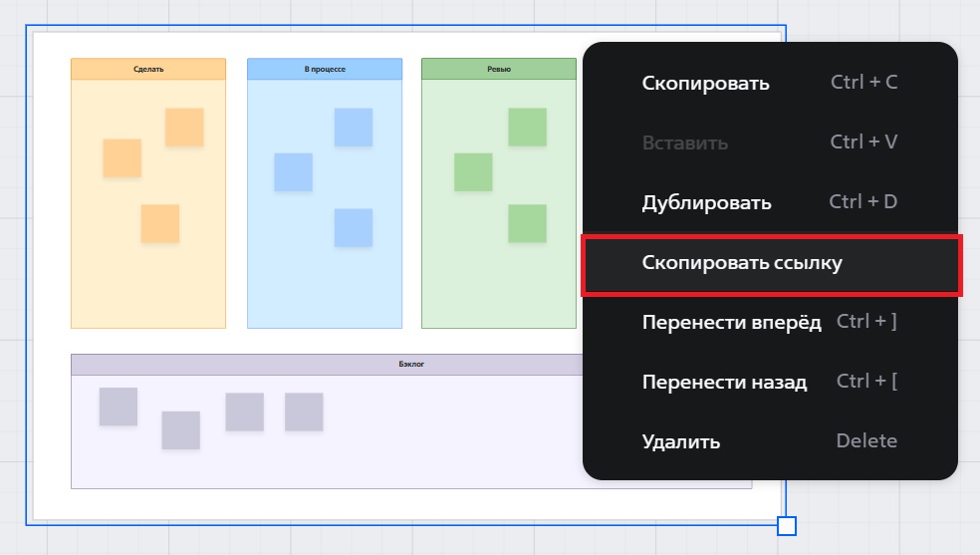Click the square resize handle of the selection
This screenshot has height=555, width=980.
click(x=786, y=525)
